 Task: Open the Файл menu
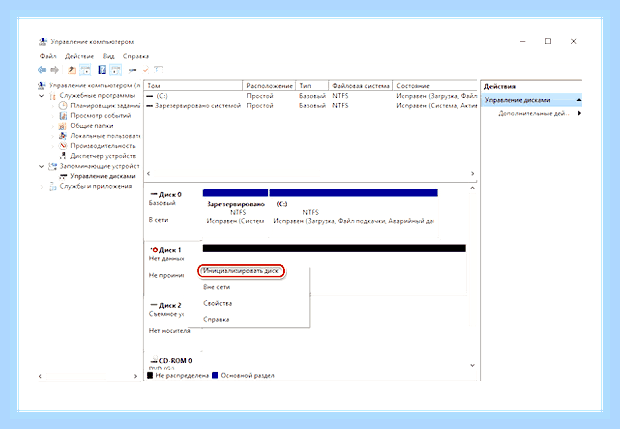48,56
